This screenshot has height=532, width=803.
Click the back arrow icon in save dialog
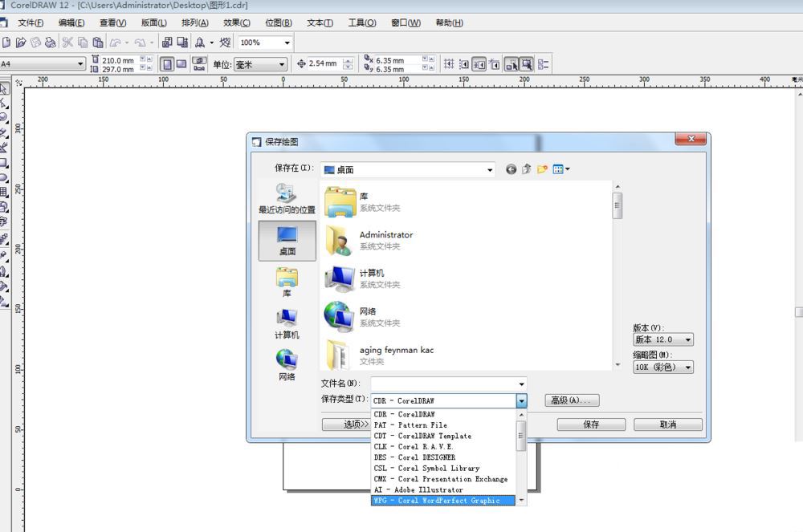[x=512, y=169]
